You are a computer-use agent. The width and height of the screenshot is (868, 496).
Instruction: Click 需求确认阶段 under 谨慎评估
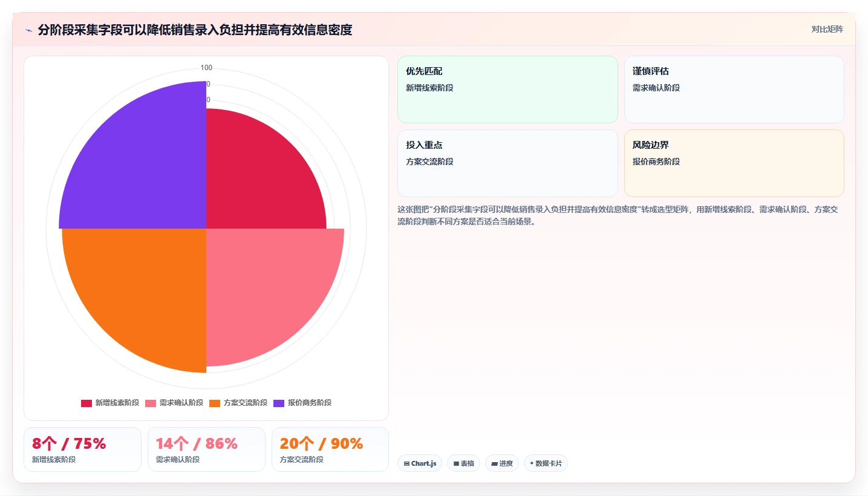(x=656, y=88)
